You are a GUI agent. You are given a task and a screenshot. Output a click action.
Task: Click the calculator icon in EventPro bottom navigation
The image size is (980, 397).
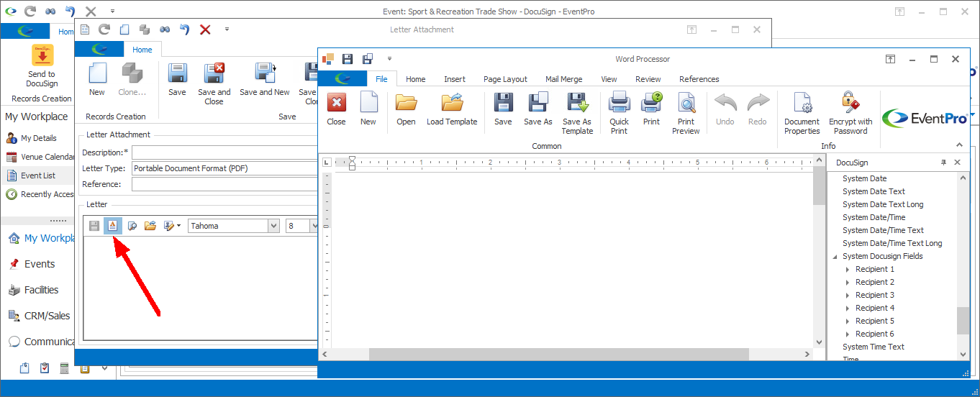[x=64, y=369]
